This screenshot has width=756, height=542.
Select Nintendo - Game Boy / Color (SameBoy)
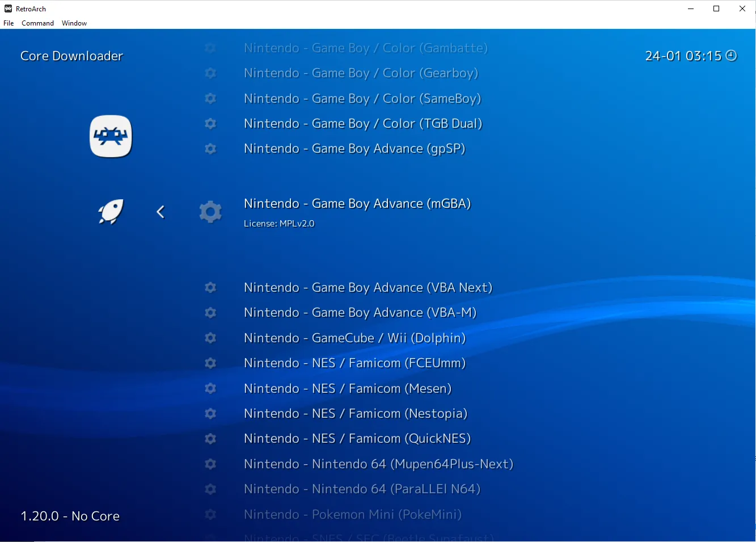pos(362,98)
